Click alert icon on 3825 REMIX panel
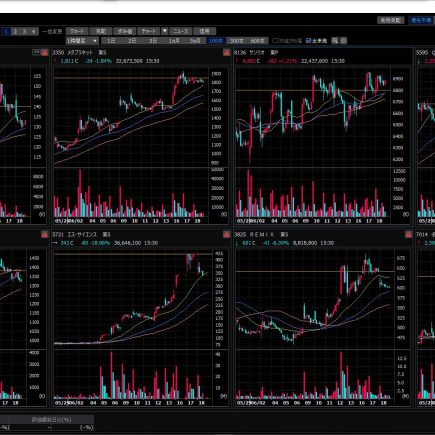Screen dimensions: 435x435 click(408, 234)
